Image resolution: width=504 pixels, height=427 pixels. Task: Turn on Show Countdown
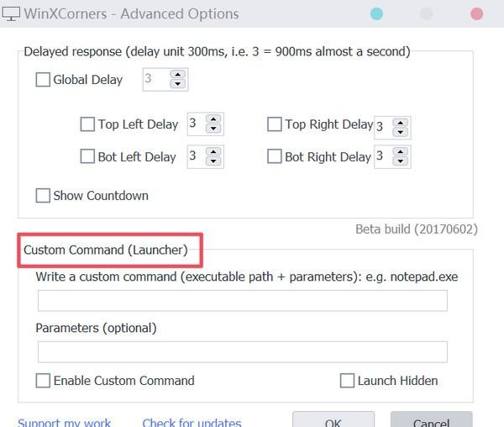pyautogui.click(x=43, y=196)
